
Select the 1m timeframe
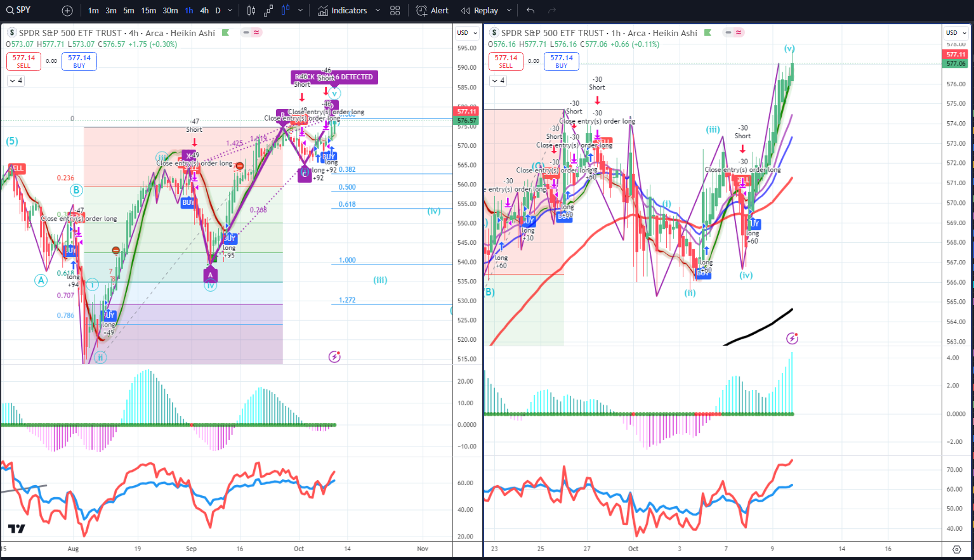click(93, 11)
